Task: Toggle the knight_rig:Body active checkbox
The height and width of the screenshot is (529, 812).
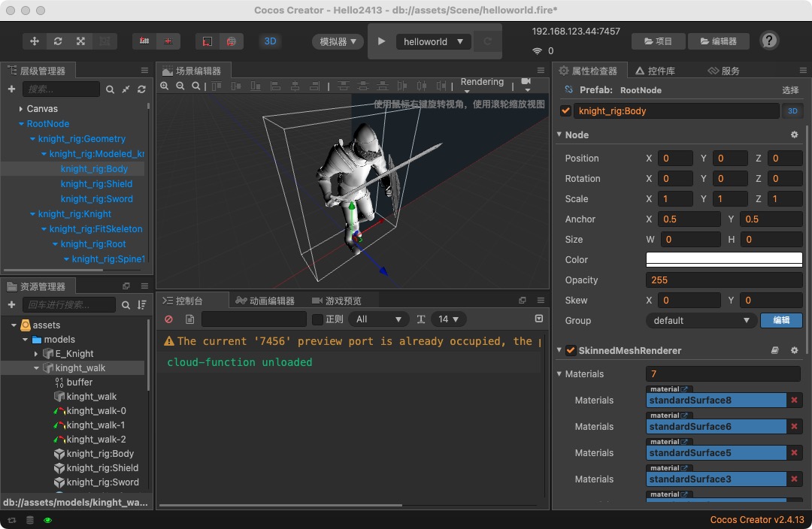Action: (566, 111)
